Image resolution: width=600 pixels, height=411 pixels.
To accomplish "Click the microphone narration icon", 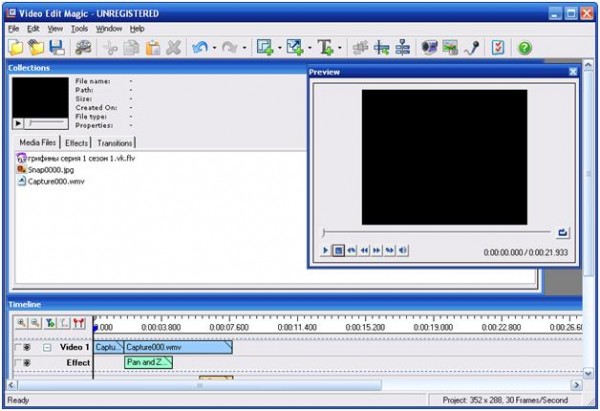I will click(x=471, y=48).
